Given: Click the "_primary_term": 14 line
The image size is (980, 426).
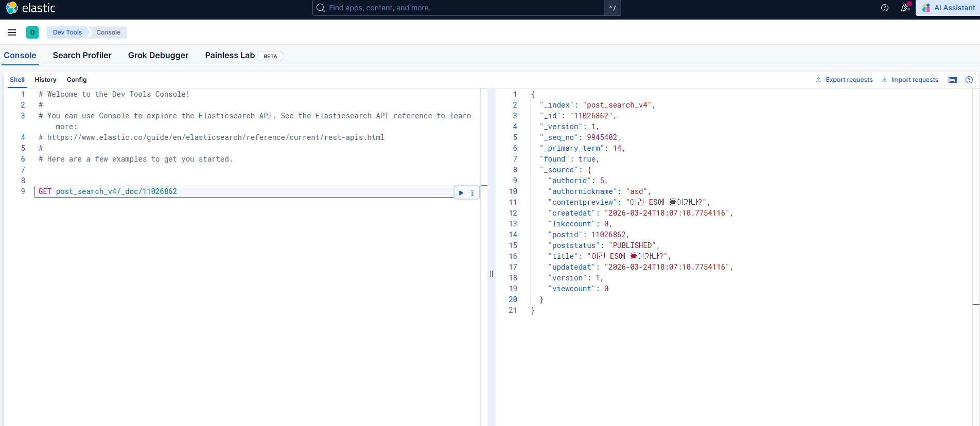Looking at the screenshot, I should [x=582, y=148].
